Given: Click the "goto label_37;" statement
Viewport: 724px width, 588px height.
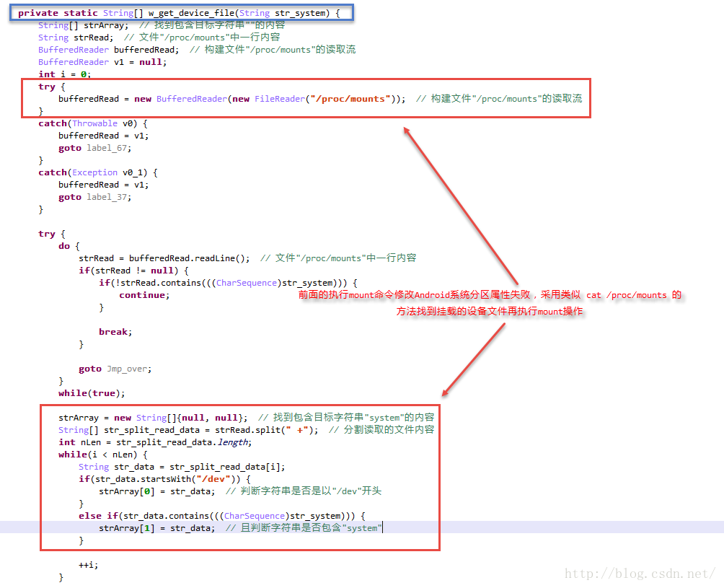Looking at the screenshot, I should point(94,197).
